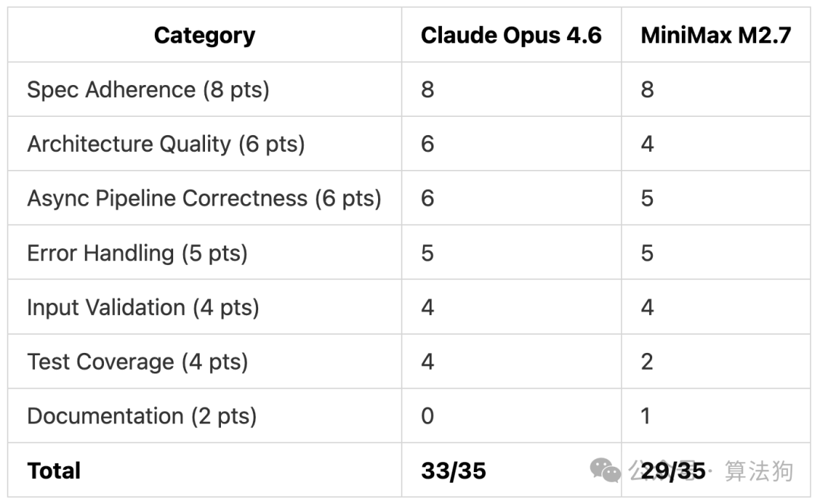
Task: Click the WeChat logo watermark icon
Action: click(x=606, y=471)
